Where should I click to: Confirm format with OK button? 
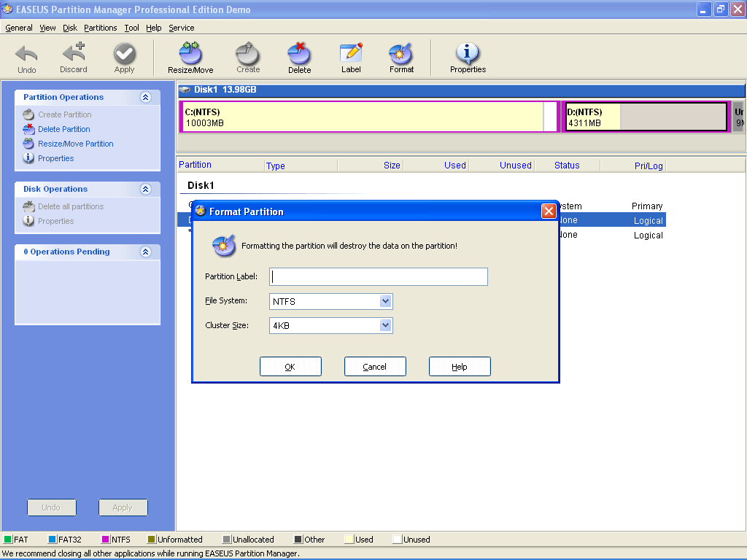tap(290, 367)
